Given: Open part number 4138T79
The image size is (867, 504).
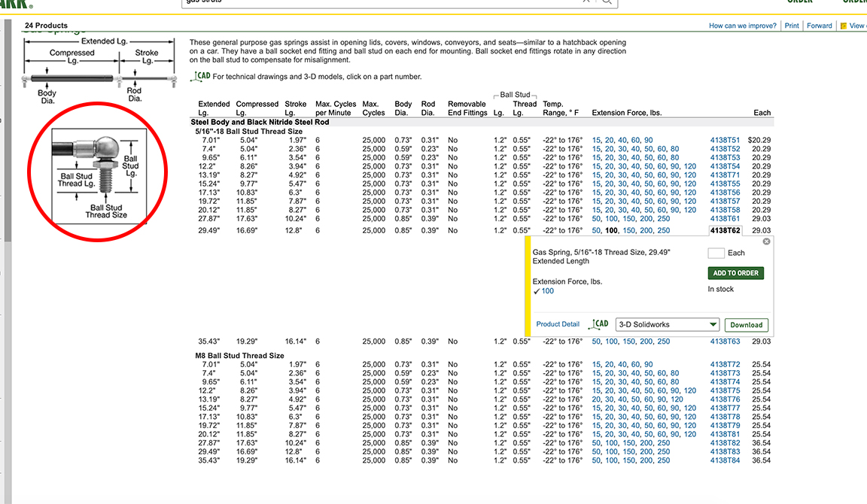Looking at the screenshot, I should point(724,426).
